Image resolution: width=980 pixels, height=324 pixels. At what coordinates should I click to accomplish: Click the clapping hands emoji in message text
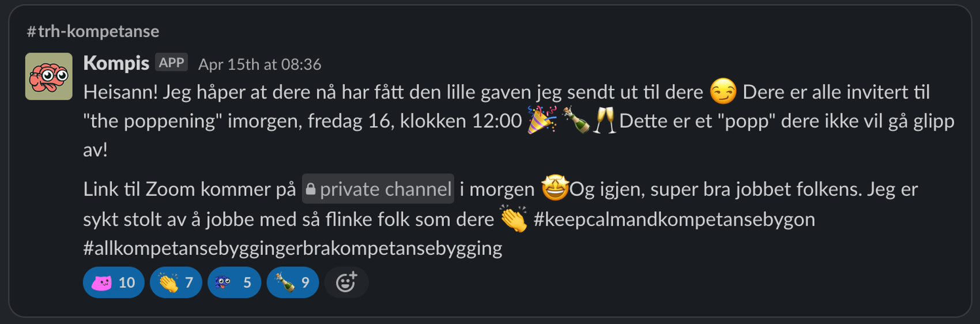(514, 219)
